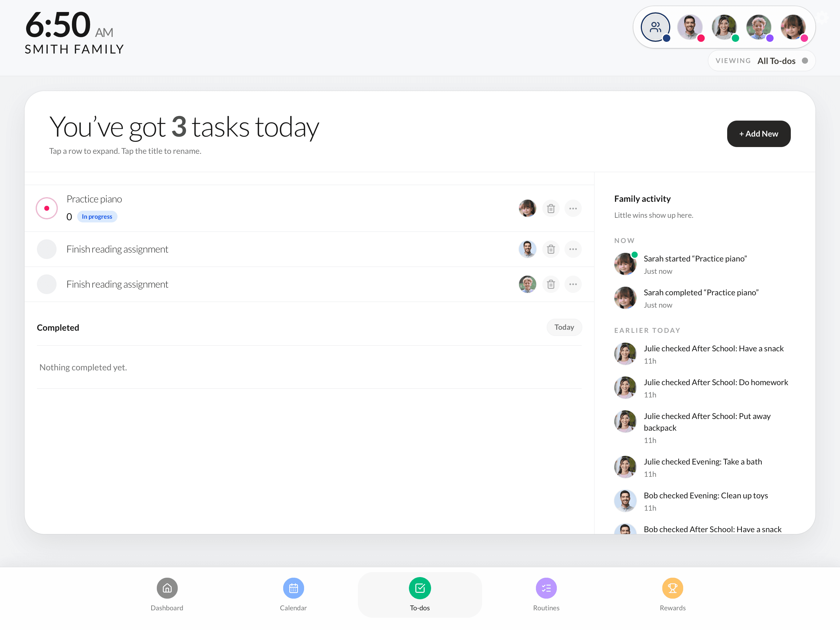The image size is (840, 630).
Task: Click the In progress status badge
Action: click(x=97, y=217)
